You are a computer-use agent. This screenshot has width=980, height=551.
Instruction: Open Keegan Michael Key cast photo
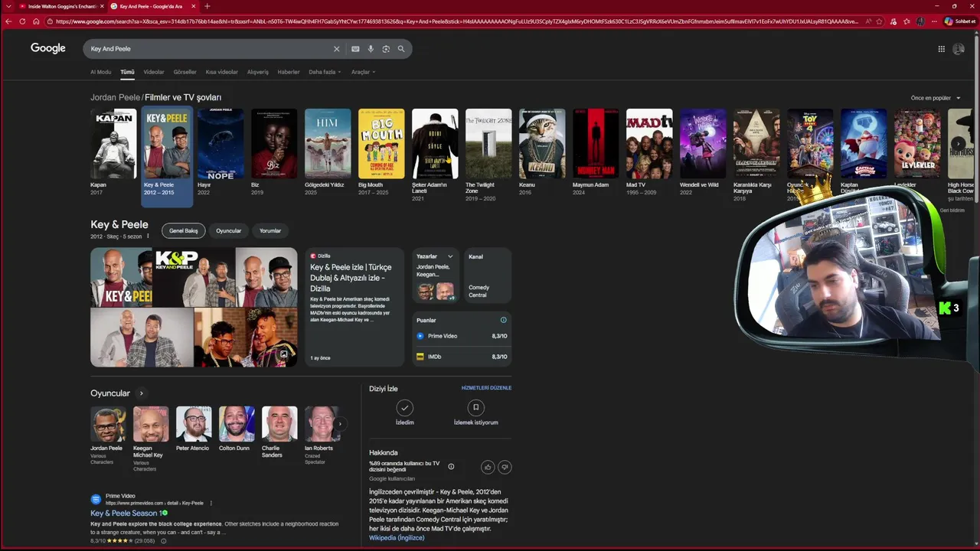coord(151,424)
